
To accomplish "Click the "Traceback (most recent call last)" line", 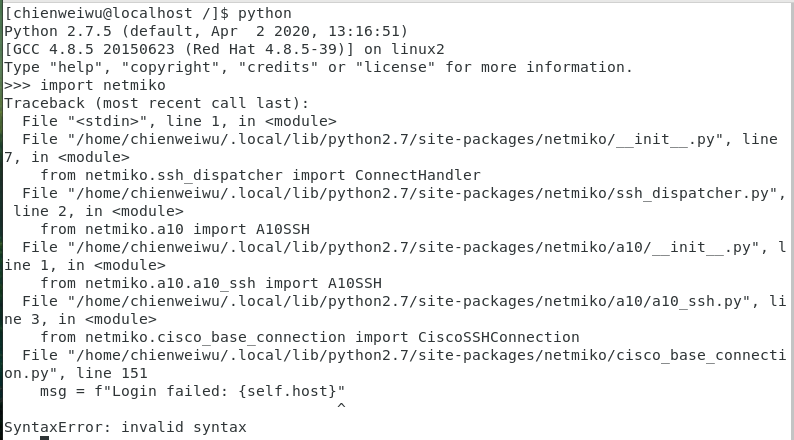I will [x=157, y=103].
